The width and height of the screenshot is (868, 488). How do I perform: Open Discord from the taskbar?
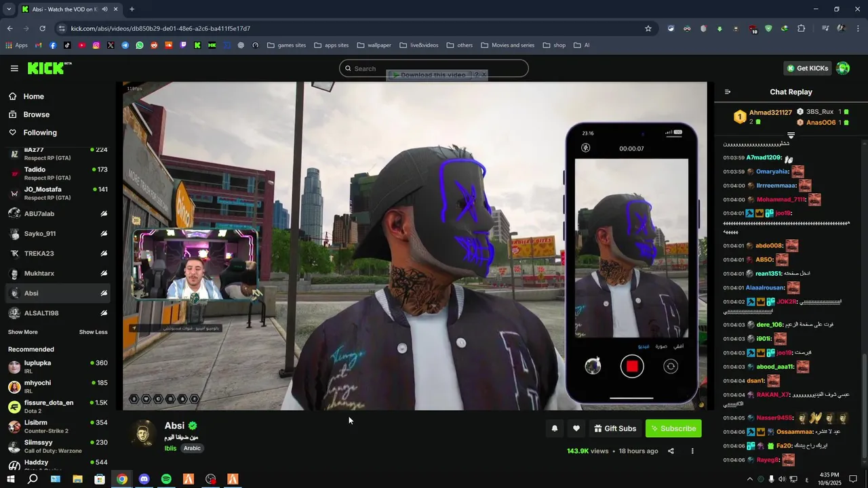(x=144, y=479)
